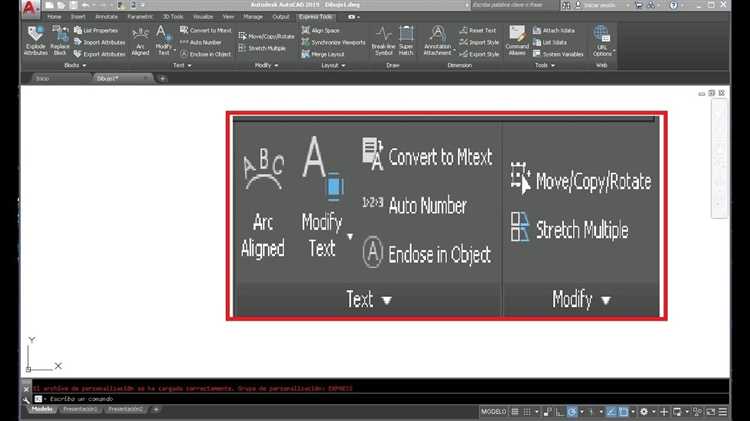
Task: Click the Replace Block tool
Action: [60, 41]
